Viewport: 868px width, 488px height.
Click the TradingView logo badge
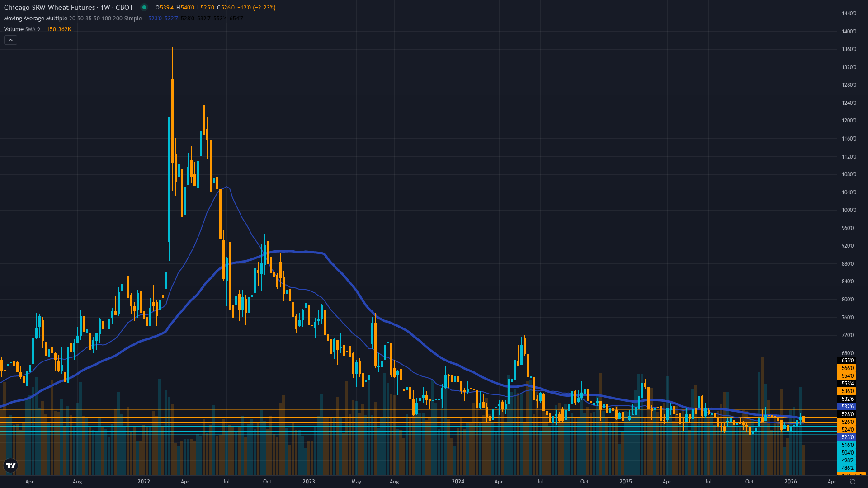(x=10, y=465)
